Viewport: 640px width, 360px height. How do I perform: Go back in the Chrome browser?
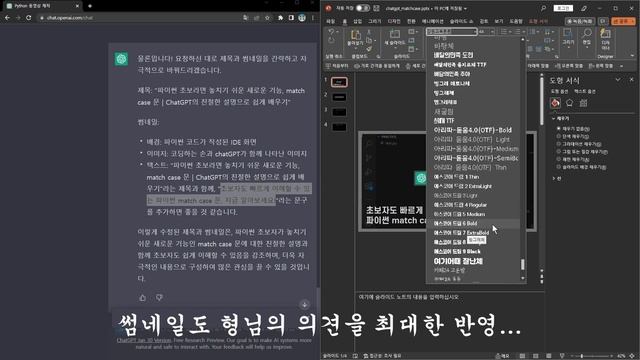click(x=7, y=18)
